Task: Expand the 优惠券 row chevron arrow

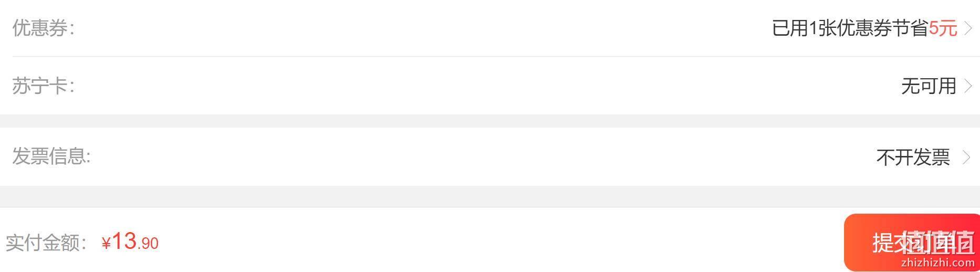Action: click(968, 28)
